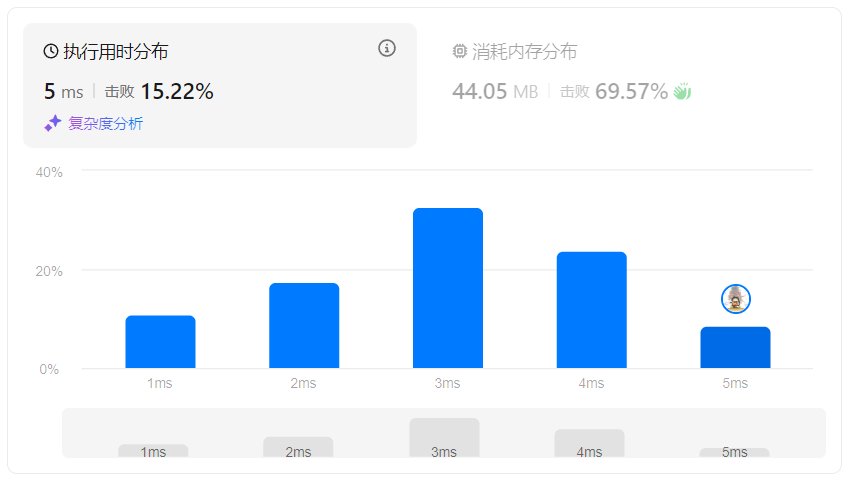The image size is (855, 480).
Task: Click the chip icon next to 消耗内存分布
Action: 460,51
